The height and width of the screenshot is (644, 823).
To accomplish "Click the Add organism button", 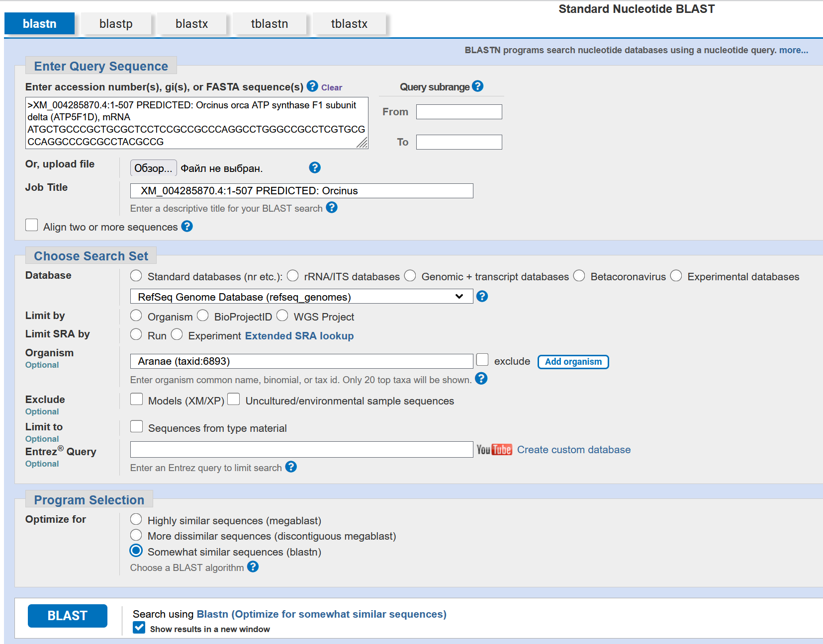I will (x=573, y=362).
